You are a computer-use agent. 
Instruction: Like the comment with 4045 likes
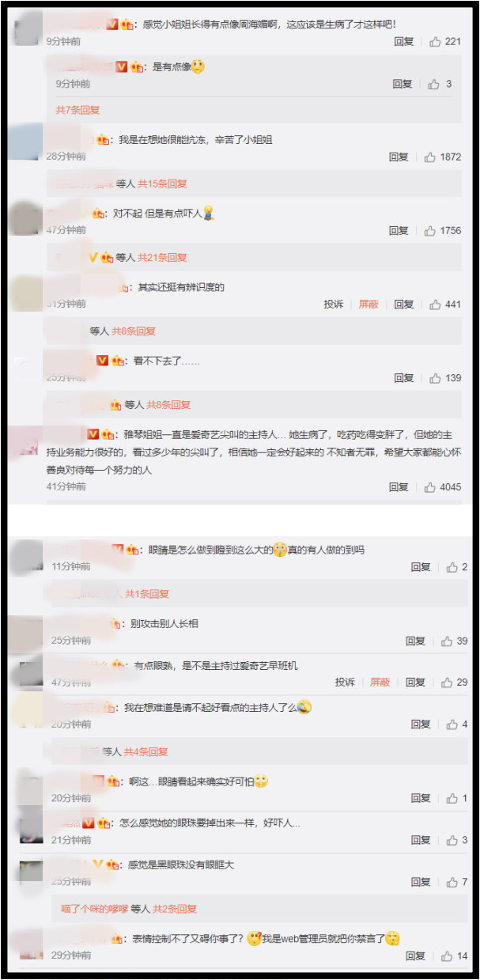pos(429,487)
